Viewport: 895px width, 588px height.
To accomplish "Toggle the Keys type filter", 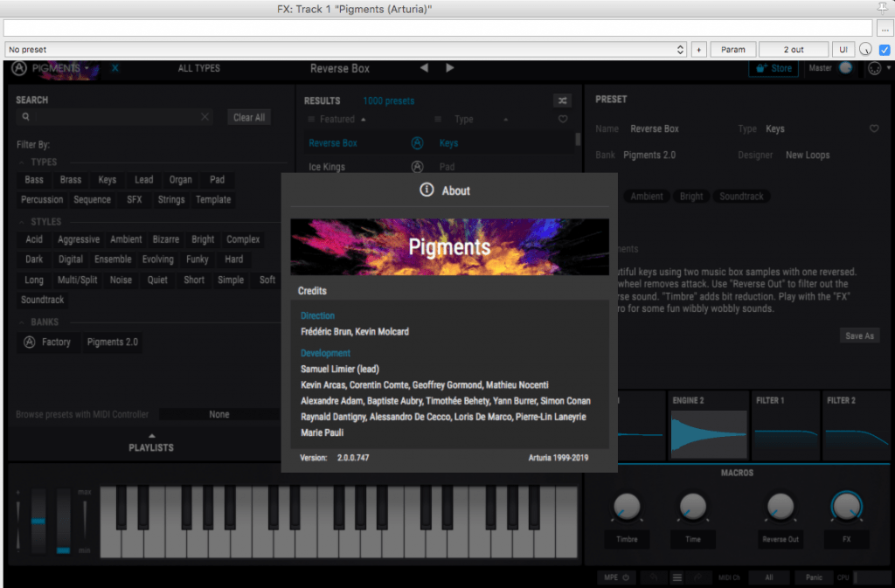I will coord(107,180).
